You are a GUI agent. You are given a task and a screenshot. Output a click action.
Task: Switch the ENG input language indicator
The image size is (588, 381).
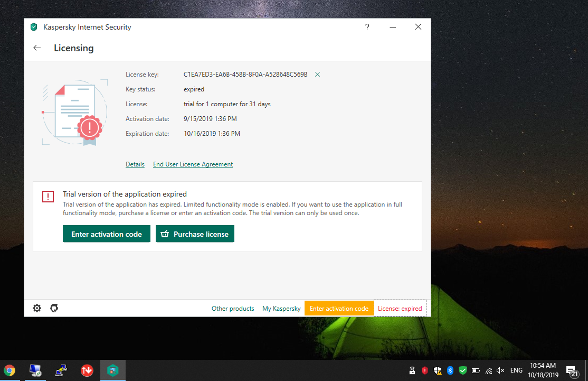(516, 370)
